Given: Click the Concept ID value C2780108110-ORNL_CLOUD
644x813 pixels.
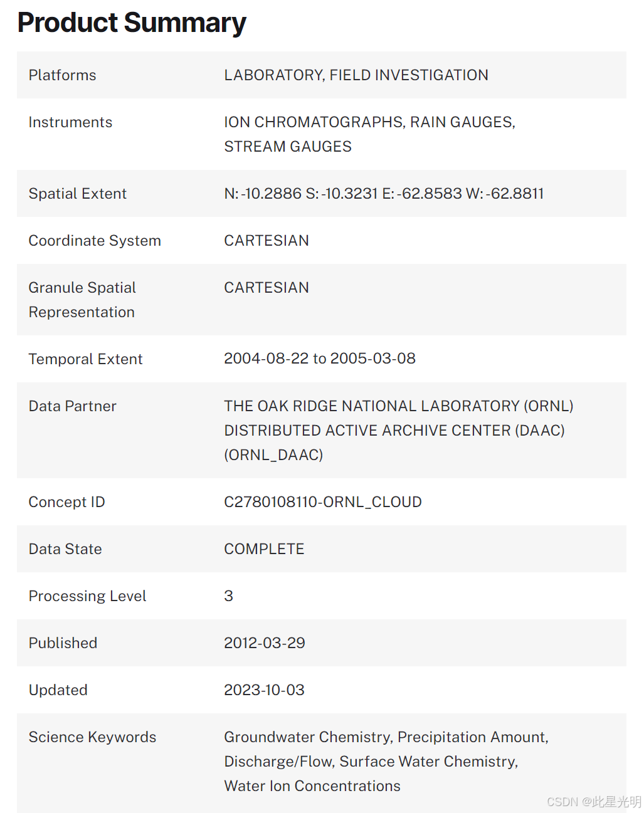Looking at the screenshot, I should 322,502.
